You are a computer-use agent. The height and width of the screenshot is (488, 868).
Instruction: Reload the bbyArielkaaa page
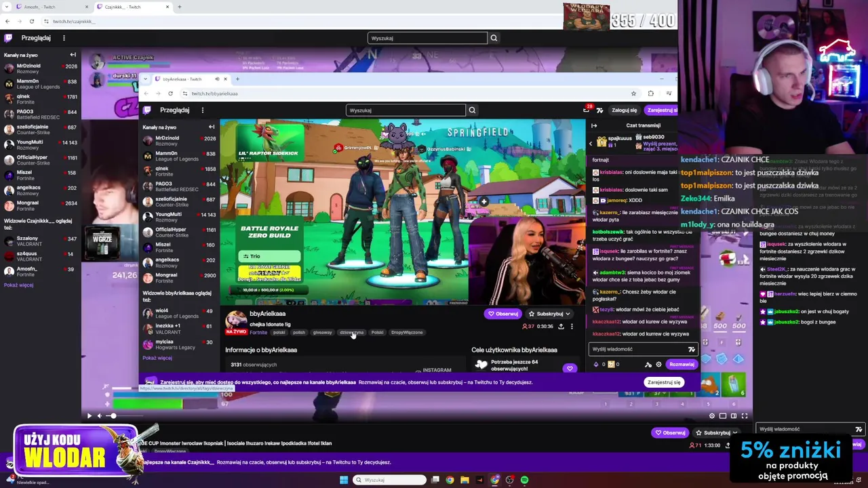tap(170, 94)
